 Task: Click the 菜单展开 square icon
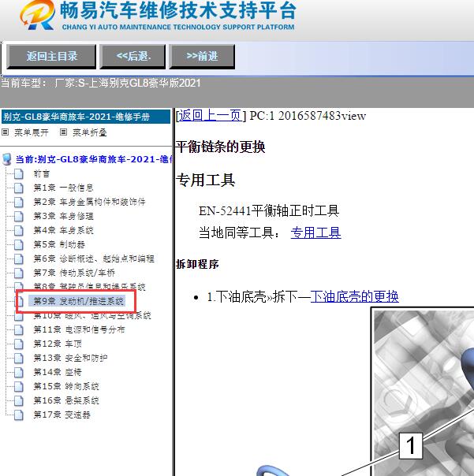(6, 132)
